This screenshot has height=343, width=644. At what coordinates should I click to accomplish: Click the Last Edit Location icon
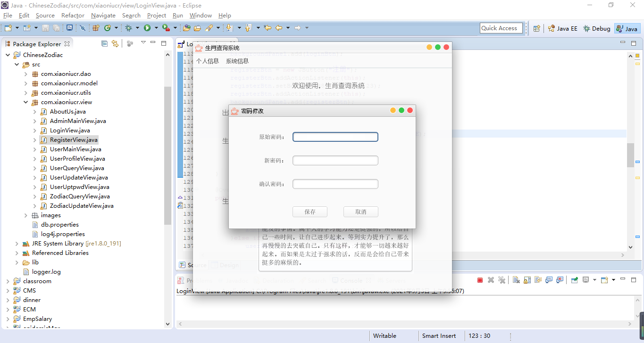point(268,28)
